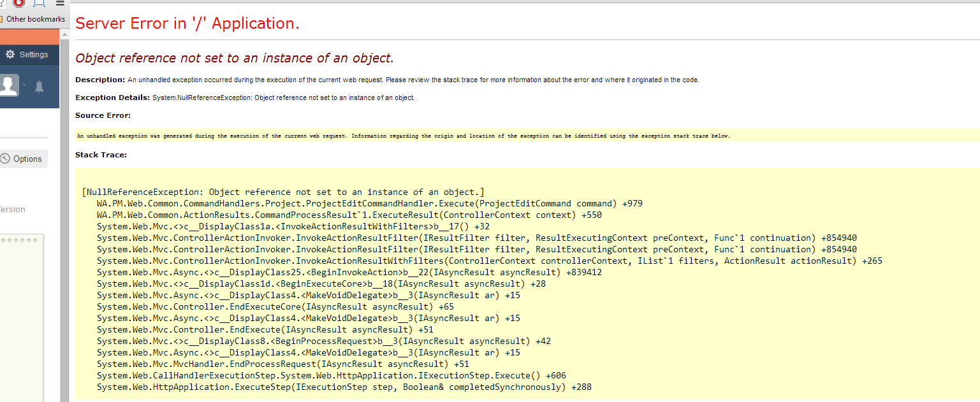
Task: Click the partially visible Version text
Action: click(x=13, y=210)
